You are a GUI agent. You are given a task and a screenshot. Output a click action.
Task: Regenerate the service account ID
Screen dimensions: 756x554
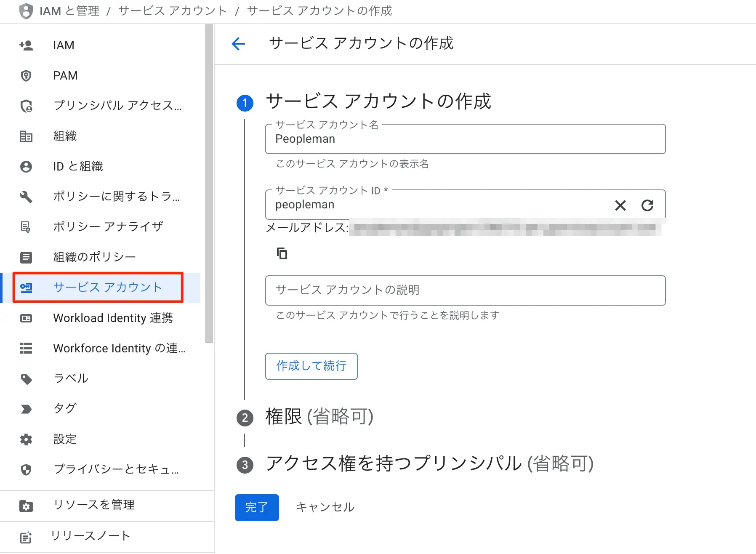pos(647,205)
